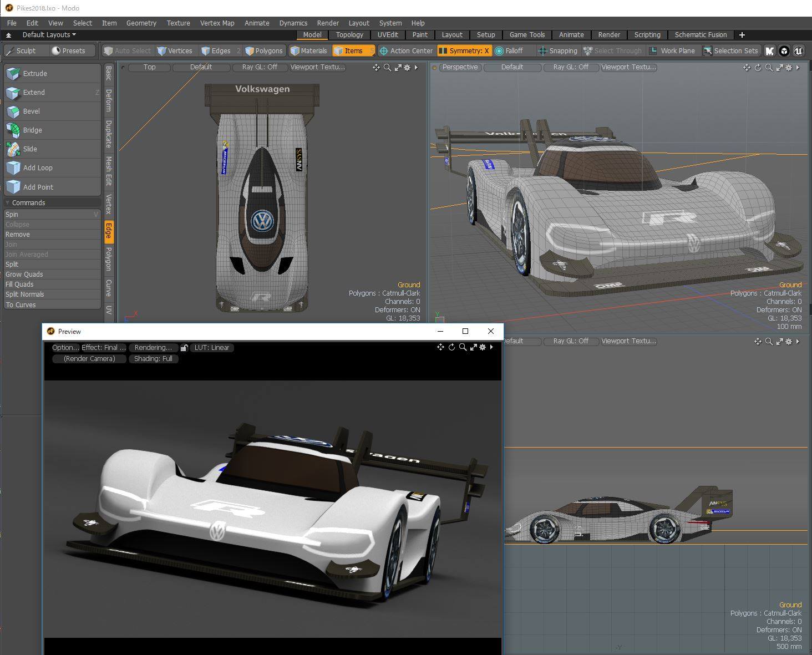This screenshot has height=655, width=812.
Task: Open LUT: Linear dropdown in Preview
Action: coord(212,348)
